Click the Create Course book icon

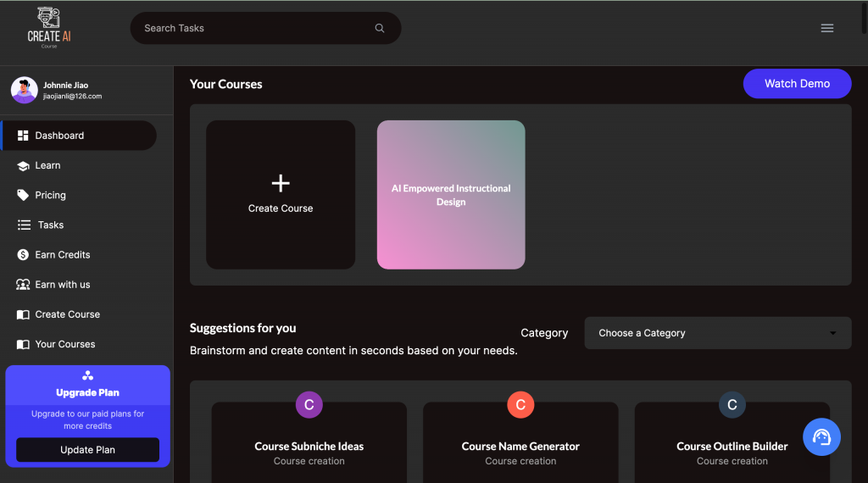(x=23, y=314)
